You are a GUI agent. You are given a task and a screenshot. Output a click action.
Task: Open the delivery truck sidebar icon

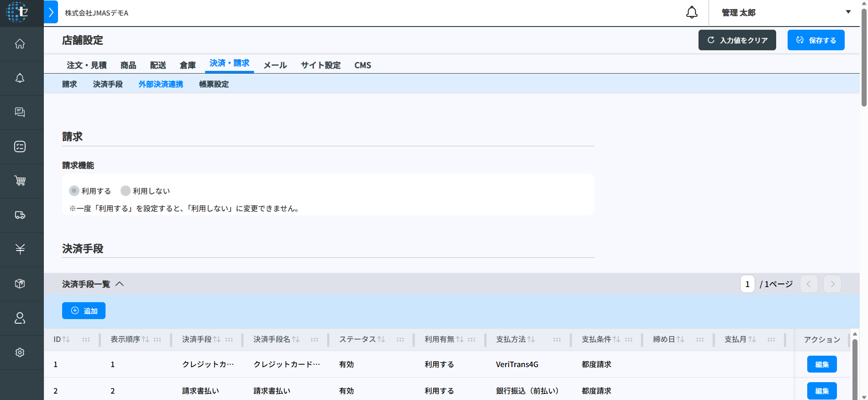point(20,215)
